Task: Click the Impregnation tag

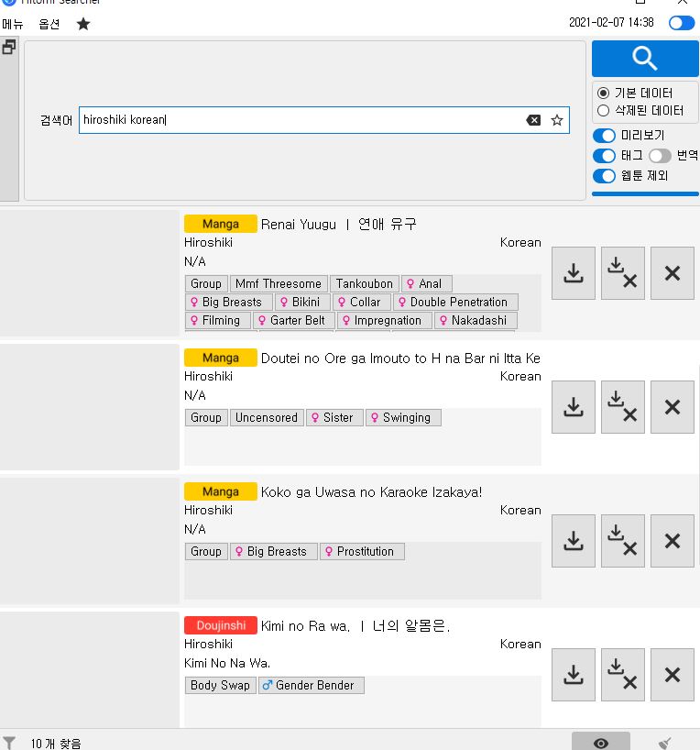Action: click(x=385, y=321)
